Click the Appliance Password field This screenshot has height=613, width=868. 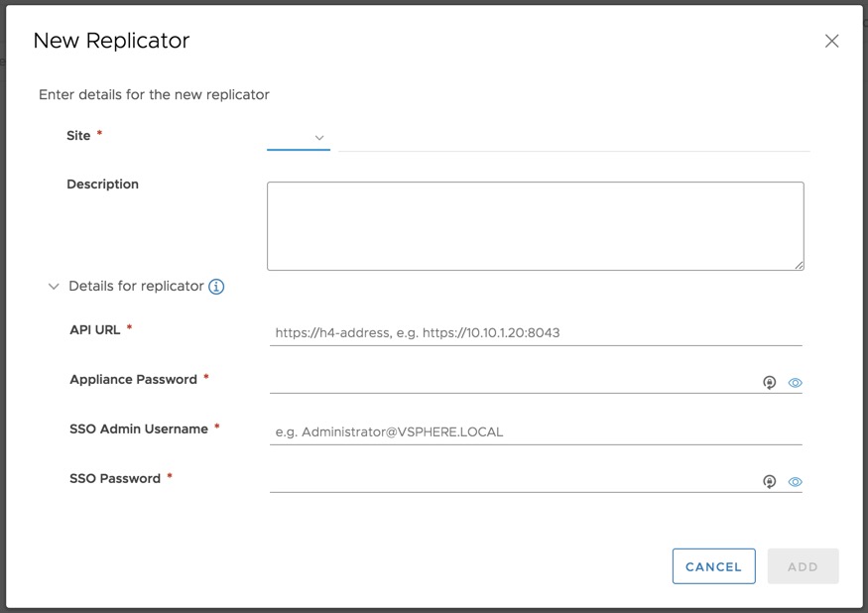coord(511,382)
